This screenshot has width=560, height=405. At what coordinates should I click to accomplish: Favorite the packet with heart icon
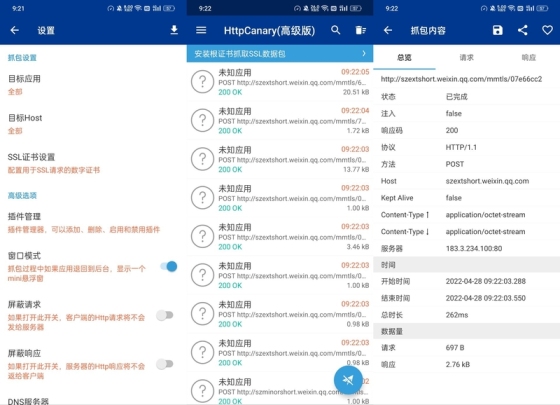[547, 30]
